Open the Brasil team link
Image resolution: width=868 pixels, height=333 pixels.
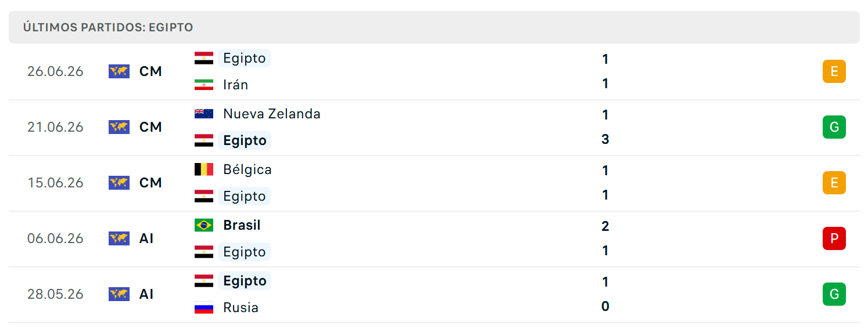tap(242, 225)
